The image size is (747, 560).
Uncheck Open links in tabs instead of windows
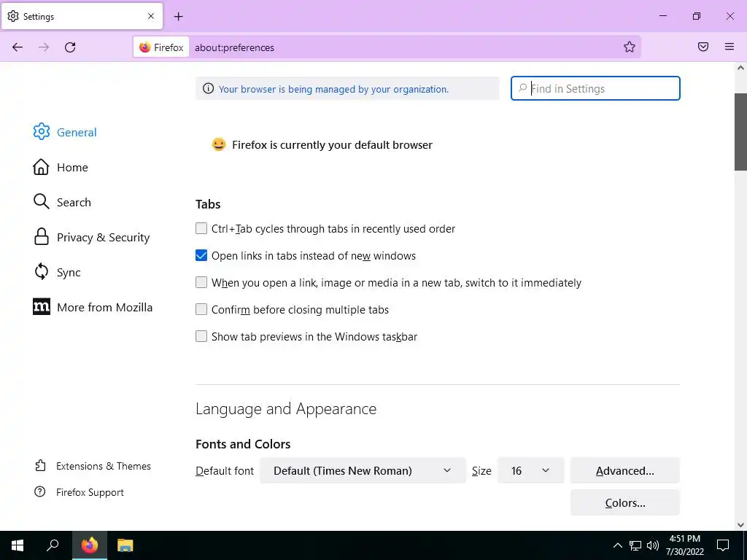tap(201, 256)
